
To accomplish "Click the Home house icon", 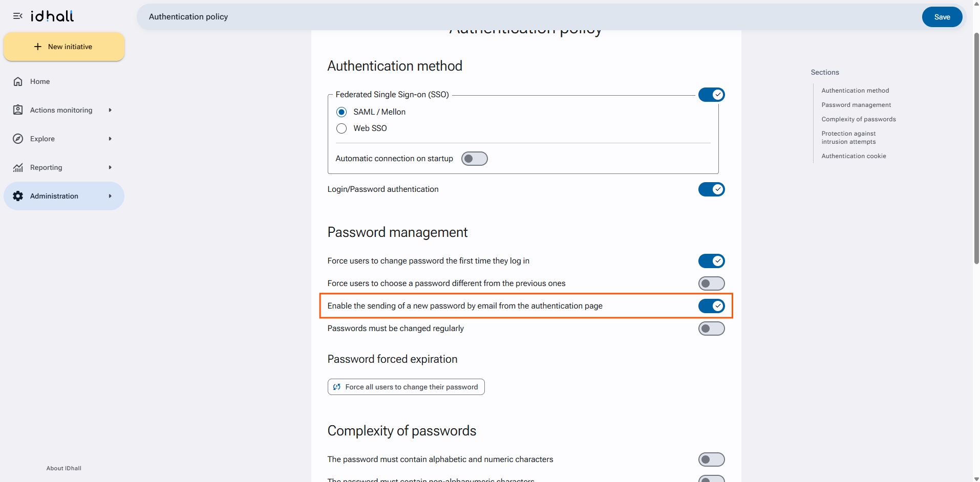I will click(x=18, y=81).
